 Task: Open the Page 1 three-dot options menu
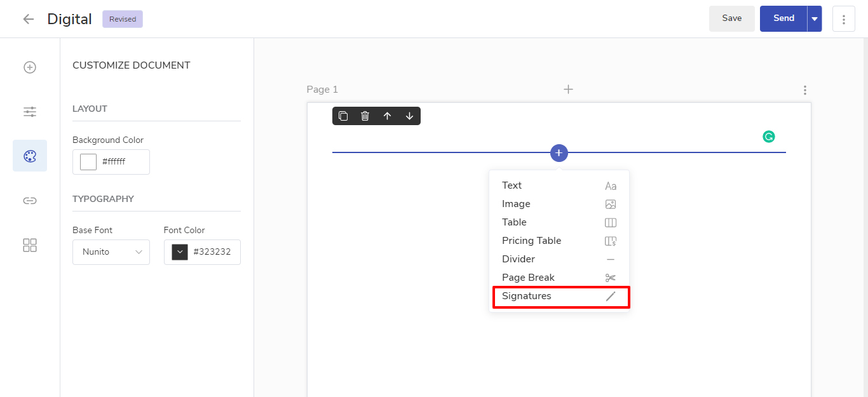click(x=805, y=90)
